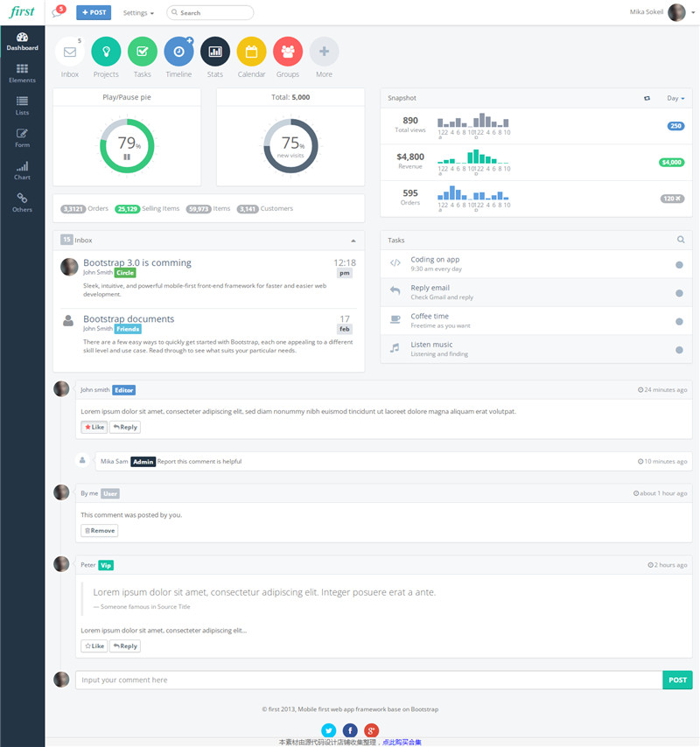Open the Bootstrap documents message
Image resolution: width=700 pixels, height=747 pixels.
(129, 318)
